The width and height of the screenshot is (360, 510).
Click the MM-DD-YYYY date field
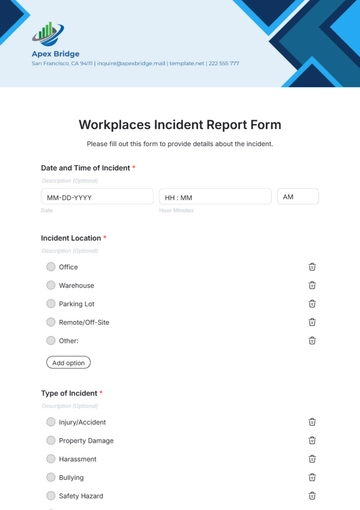(x=97, y=197)
